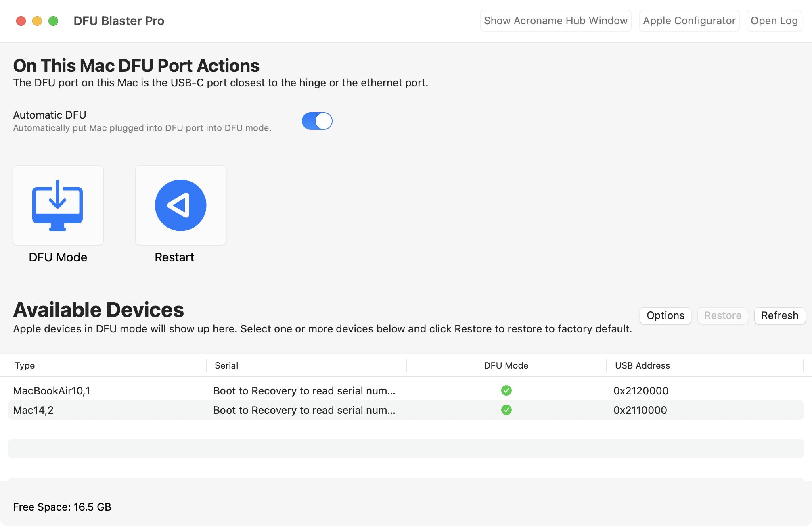Open the Options dropdown menu
812x526 pixels.
(665, 314)
